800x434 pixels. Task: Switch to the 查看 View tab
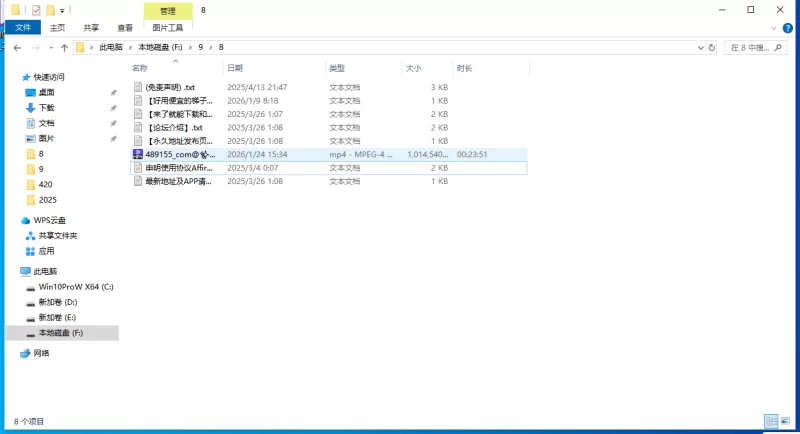[125, 29]
